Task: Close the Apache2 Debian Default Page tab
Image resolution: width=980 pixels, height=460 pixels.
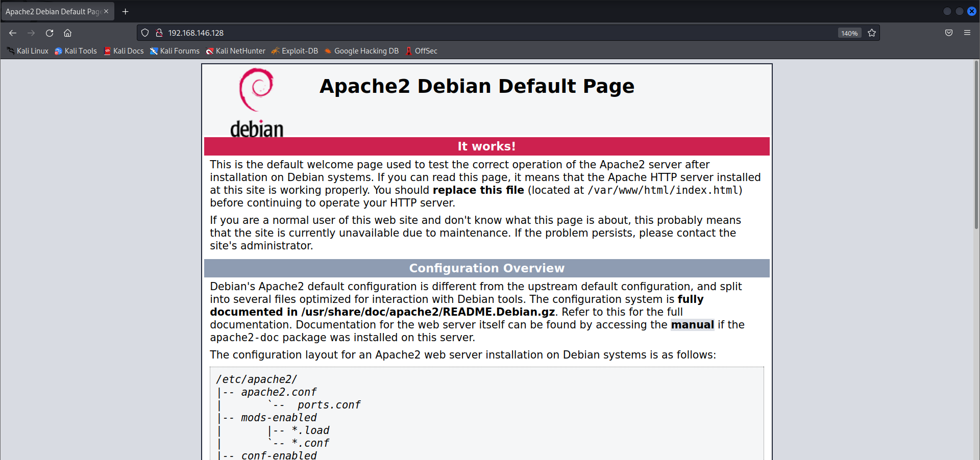Action: (106, 11)
